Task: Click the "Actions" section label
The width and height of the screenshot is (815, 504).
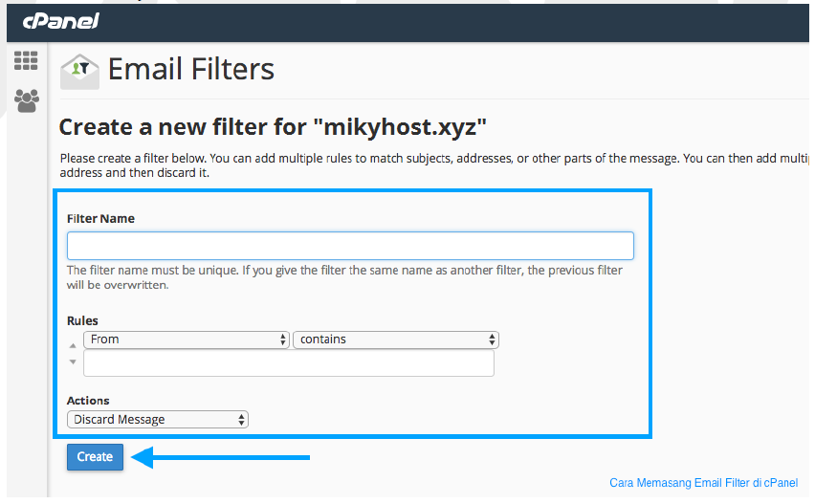Action: click(x=88, y=401)
